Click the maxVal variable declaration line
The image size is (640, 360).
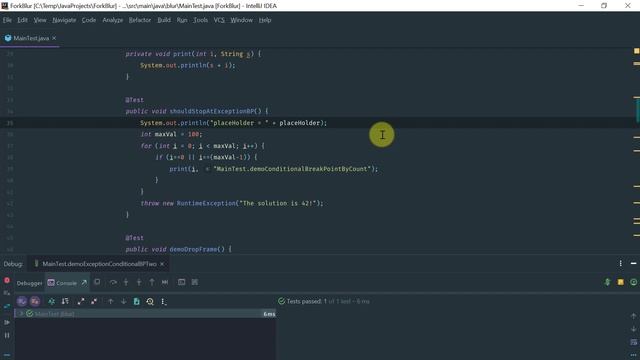pyautogui.click(x=171, y=134)
